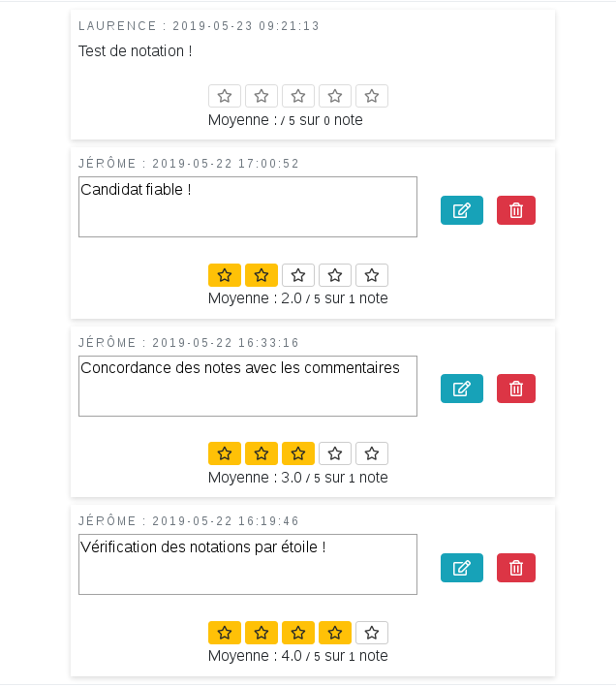Edit the 'Vérification des notations' comment
Viewport: 616px width, 686px height.
[462, 568]
